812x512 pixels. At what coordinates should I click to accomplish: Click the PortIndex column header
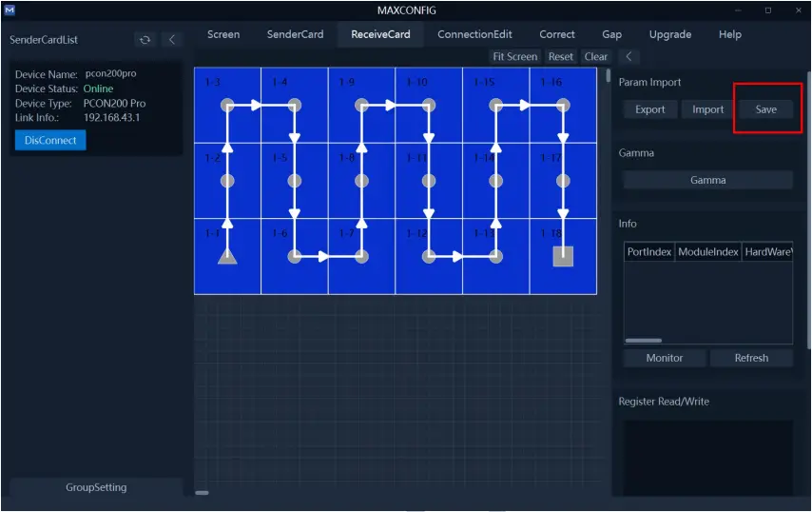click(649, 252)
